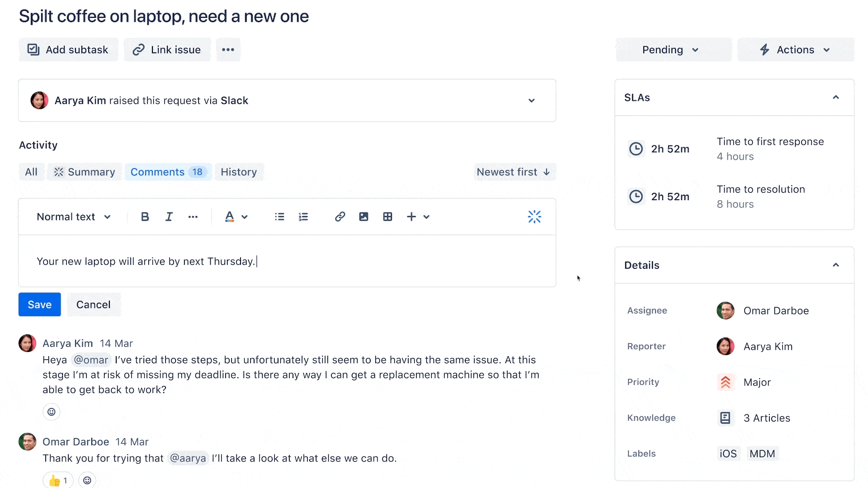Click the bulleted list icon
868x488 pixels.
tap(279, 216)
